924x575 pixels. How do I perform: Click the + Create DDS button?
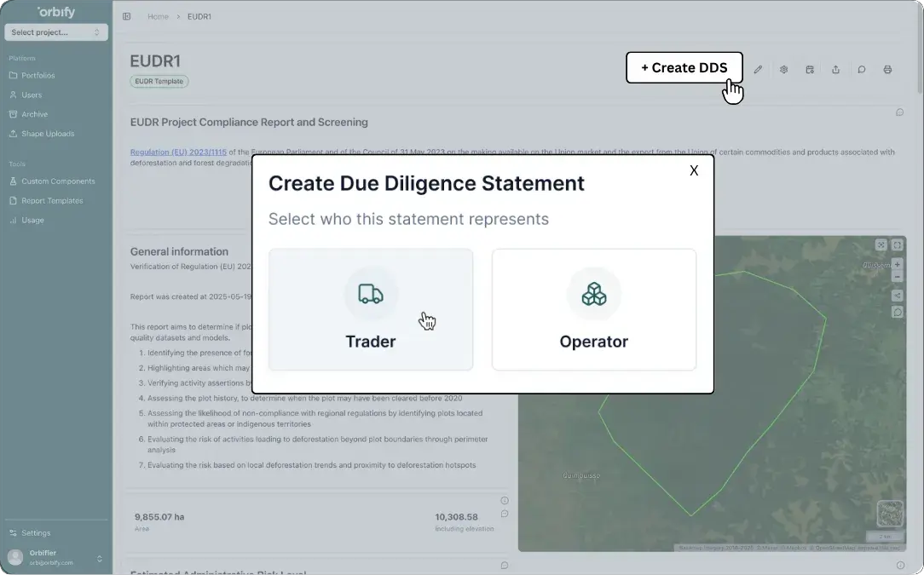[x=684, y=68]
